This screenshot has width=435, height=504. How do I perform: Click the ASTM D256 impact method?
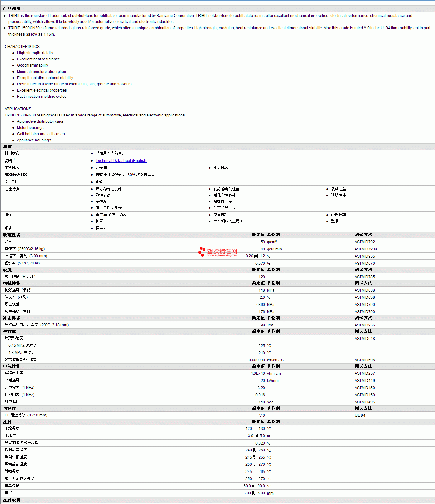click(365, 325)
